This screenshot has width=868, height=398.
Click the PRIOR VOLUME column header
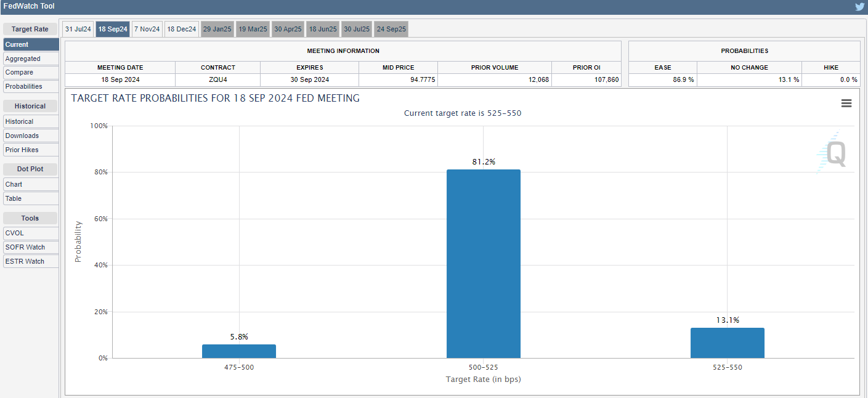pos(495,67)
